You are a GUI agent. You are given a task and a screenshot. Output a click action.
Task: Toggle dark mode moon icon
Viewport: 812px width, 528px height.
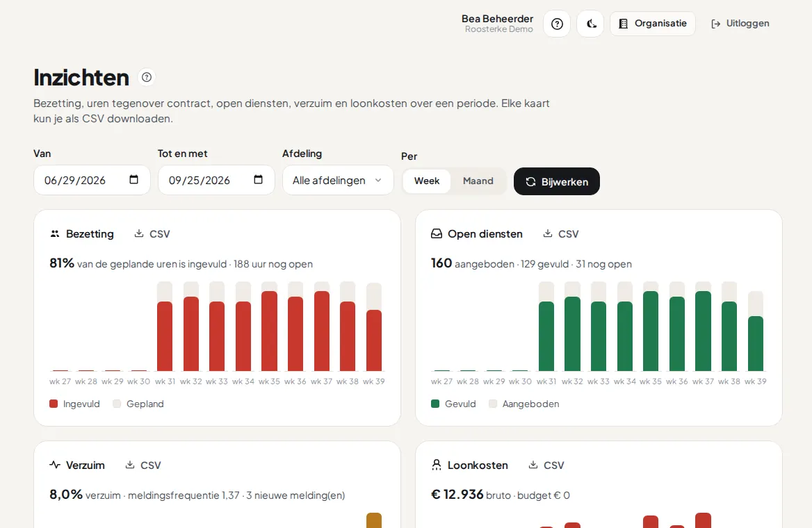click(x=590, y=24)
